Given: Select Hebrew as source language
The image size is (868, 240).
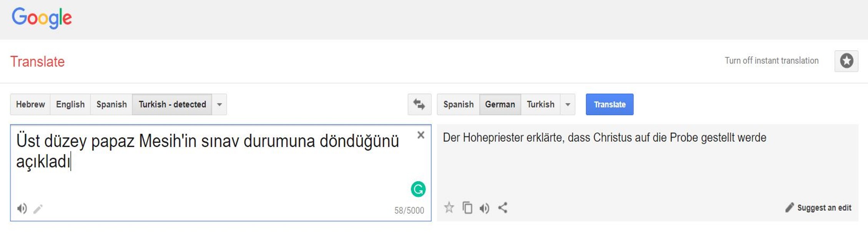Looking at the screenshot, I should point(30,104).
